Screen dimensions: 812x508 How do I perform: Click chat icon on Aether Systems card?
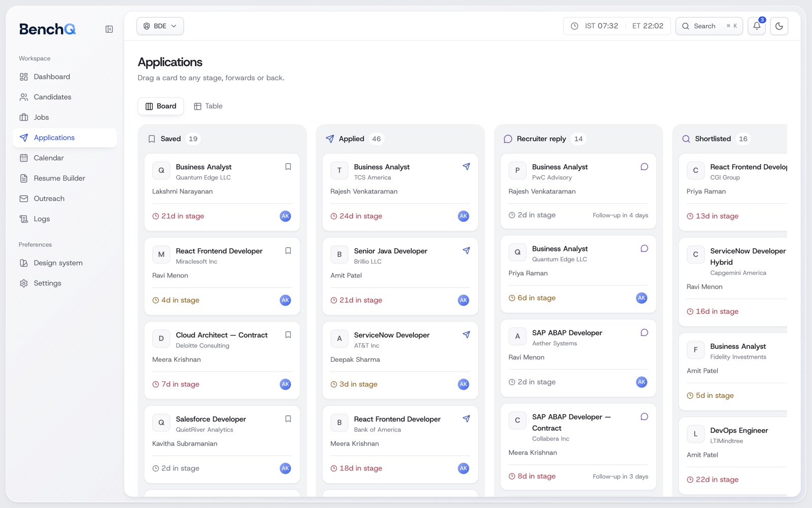pos(645,333)
